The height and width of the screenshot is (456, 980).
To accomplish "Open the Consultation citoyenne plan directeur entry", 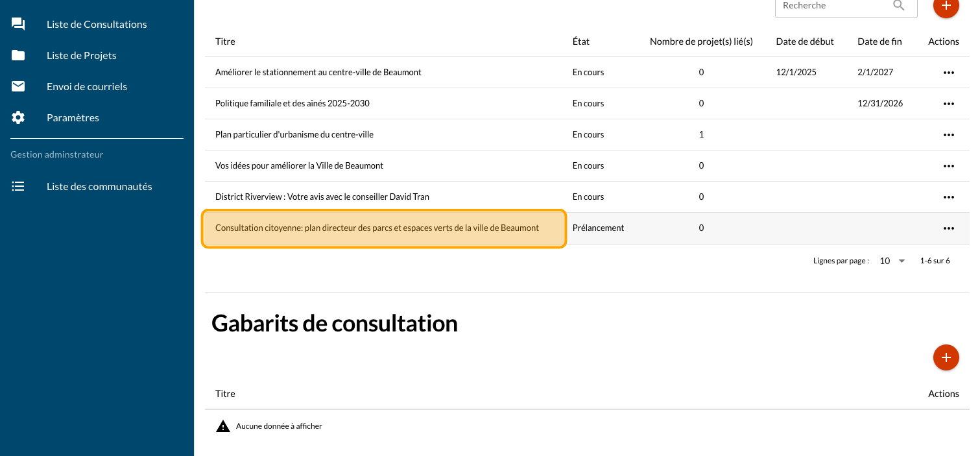I will [x=377, y=228].
